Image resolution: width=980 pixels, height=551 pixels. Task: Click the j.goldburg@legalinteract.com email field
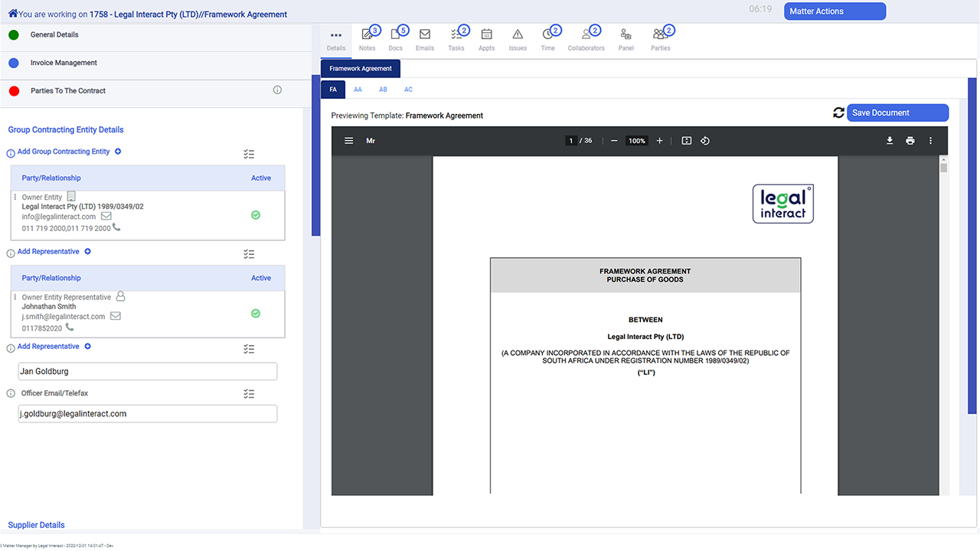[x=148, y=413]
